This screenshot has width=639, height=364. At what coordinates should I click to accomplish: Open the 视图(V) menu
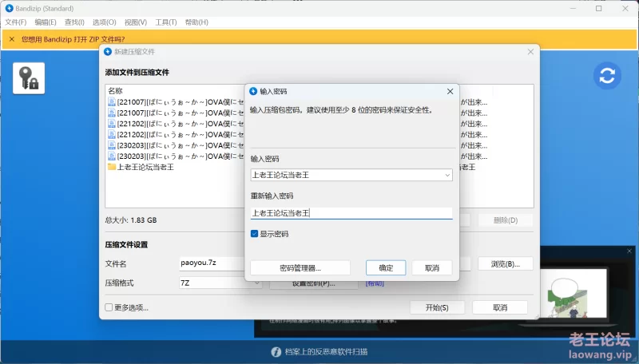coord(135,22)
